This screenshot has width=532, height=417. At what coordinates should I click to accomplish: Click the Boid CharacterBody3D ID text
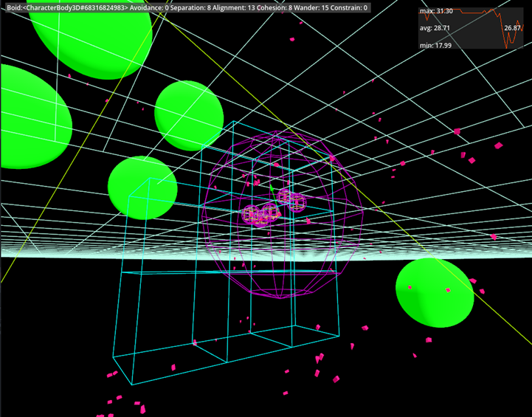tap(64, 8)
